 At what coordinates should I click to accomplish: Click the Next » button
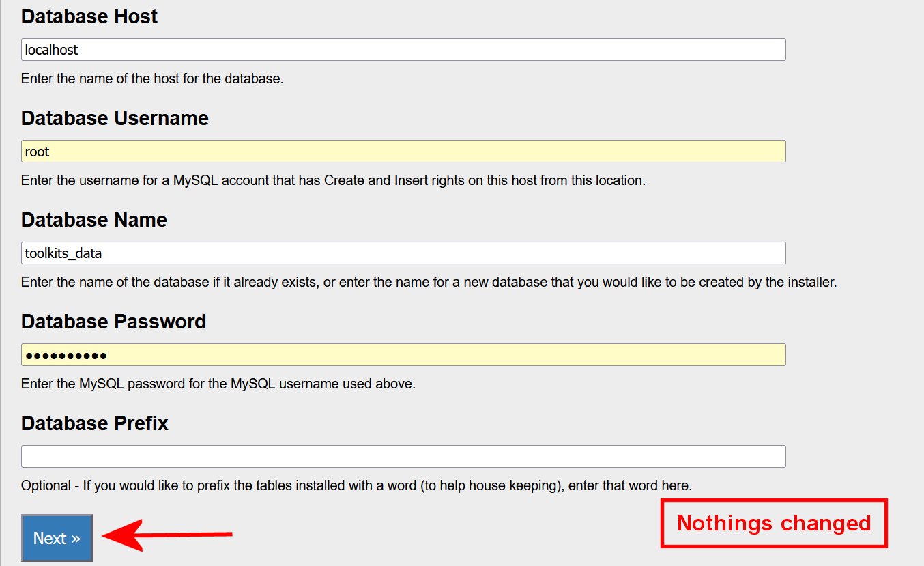[57, 538]
